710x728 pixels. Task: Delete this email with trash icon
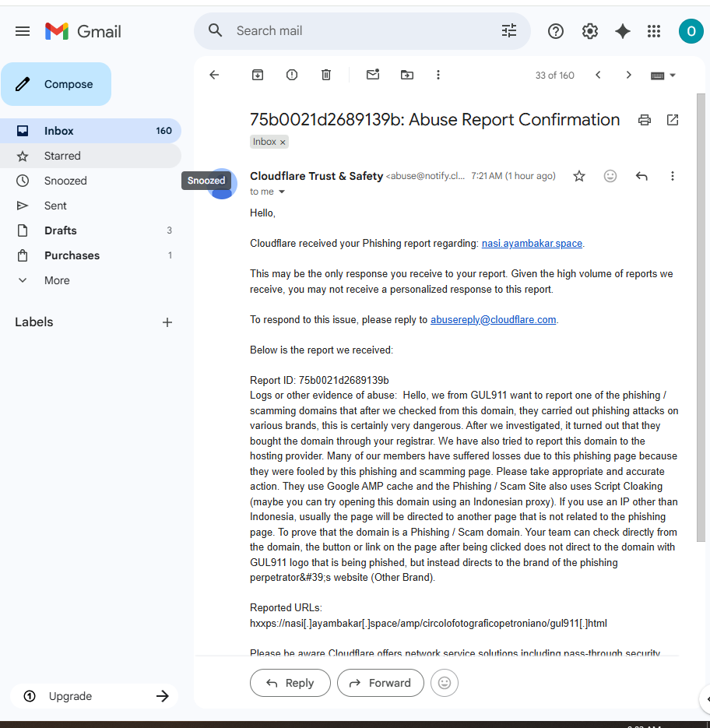point(326,75)
